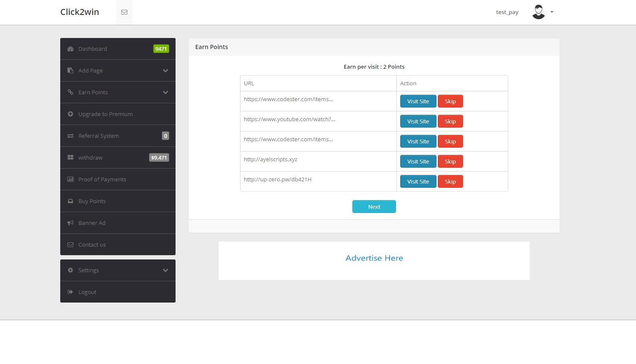Click the URL column header
Screen dimensions: 636x364
tap(249, 84)
